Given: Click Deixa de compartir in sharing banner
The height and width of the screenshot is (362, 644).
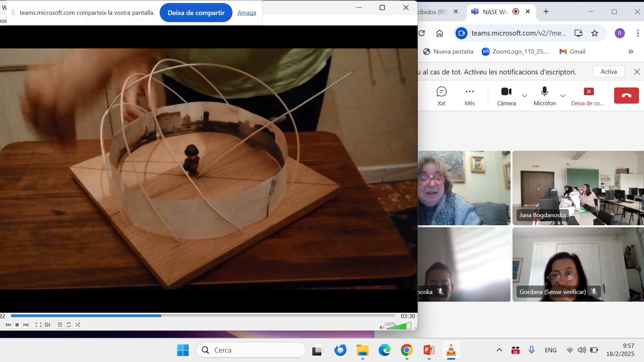Looking at the screenshot, I should (x=196, y=13).
